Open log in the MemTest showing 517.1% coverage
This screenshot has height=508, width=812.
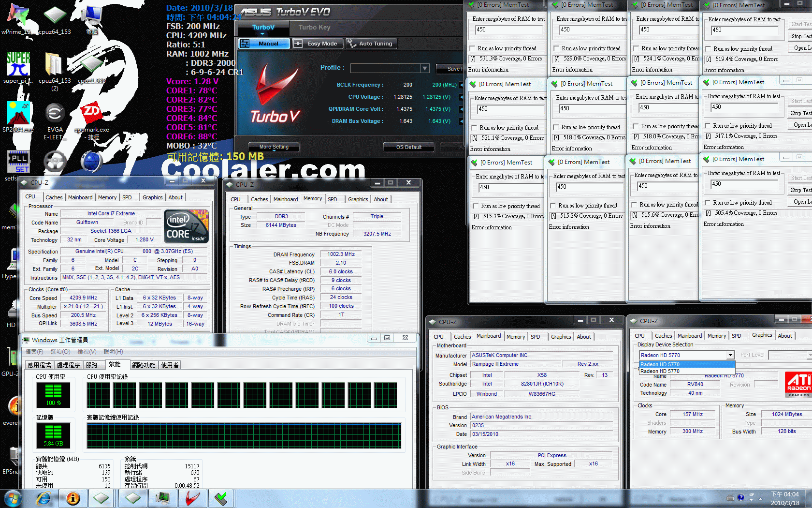pyautogui.click(x=801, y=125)
